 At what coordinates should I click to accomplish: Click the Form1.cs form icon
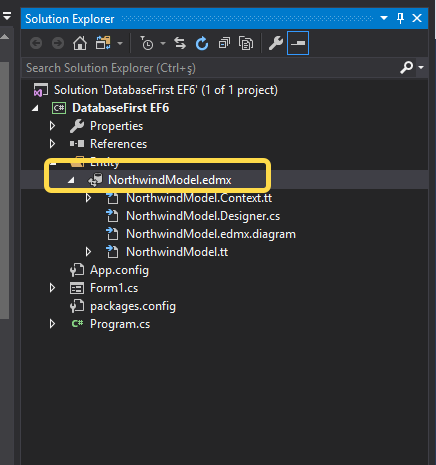pyautogui.click(x=77, y=288)
